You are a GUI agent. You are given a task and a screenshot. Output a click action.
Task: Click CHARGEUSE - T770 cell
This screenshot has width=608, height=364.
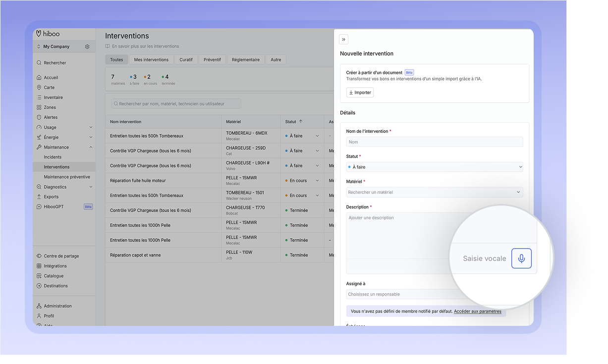(251, 210)
